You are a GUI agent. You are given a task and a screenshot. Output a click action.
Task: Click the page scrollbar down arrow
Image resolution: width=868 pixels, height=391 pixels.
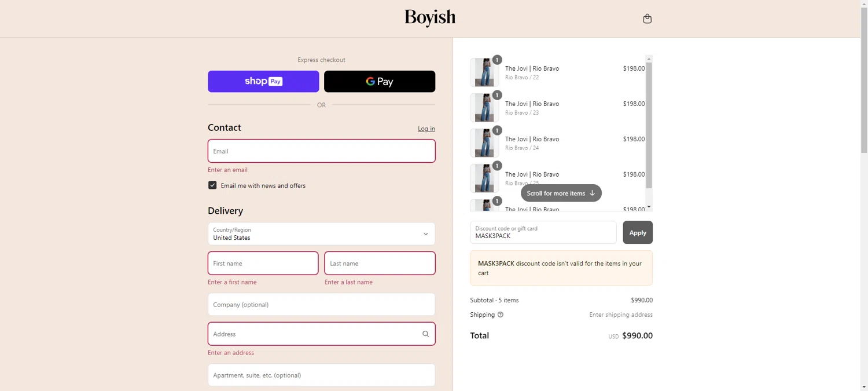click(864, 386)
